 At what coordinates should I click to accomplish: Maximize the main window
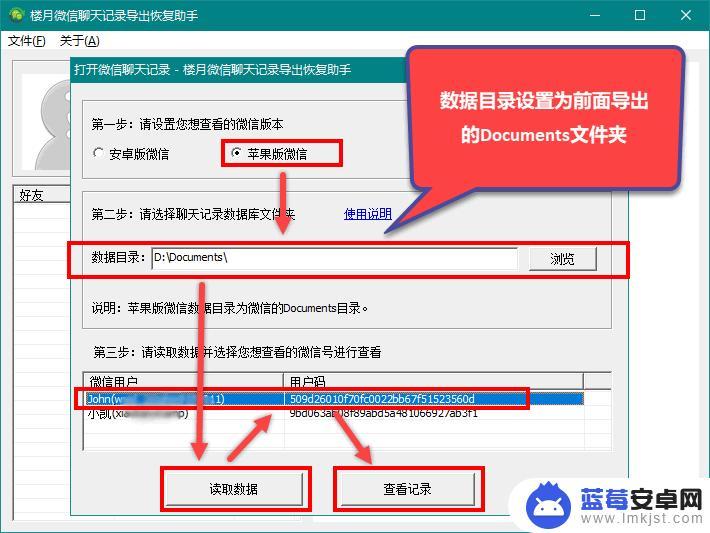(x=640, y=15)
